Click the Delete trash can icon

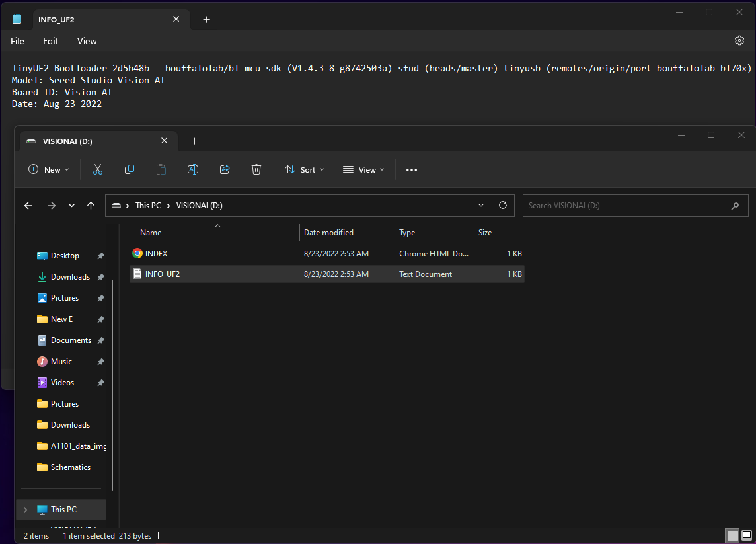tap(256, 170)
